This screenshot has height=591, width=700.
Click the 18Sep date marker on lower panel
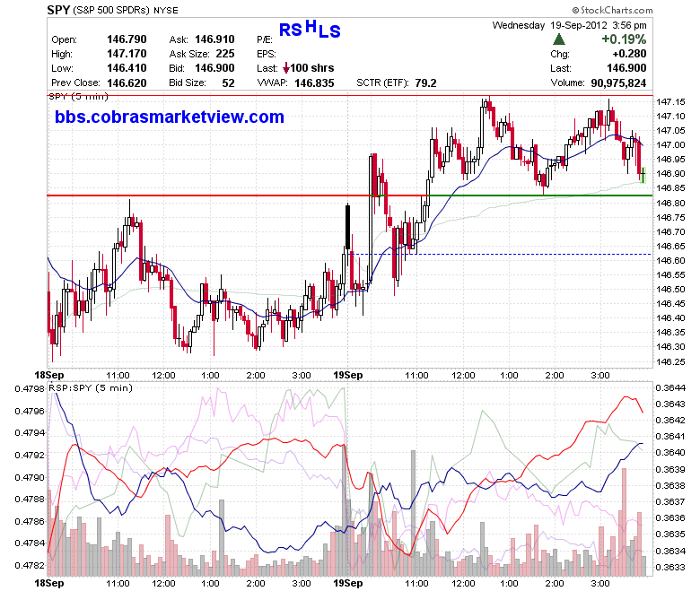[x=49, y=583]
